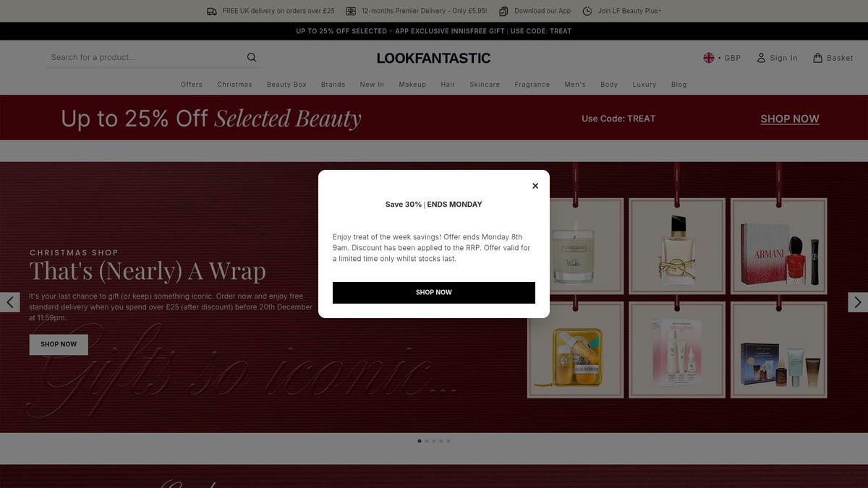This screenshot has width=868, height=488.
Task: Type in the product search field
Action: pyautogui.click(x=145, y=58)
